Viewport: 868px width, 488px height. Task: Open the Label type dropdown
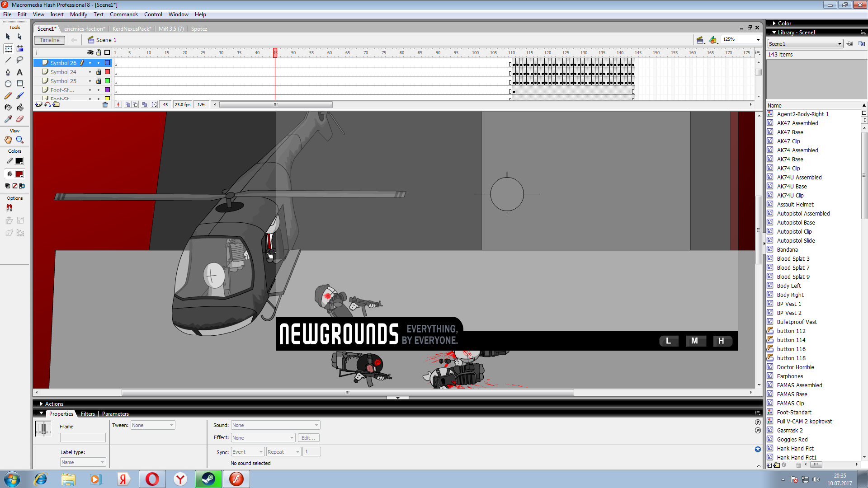83,462
